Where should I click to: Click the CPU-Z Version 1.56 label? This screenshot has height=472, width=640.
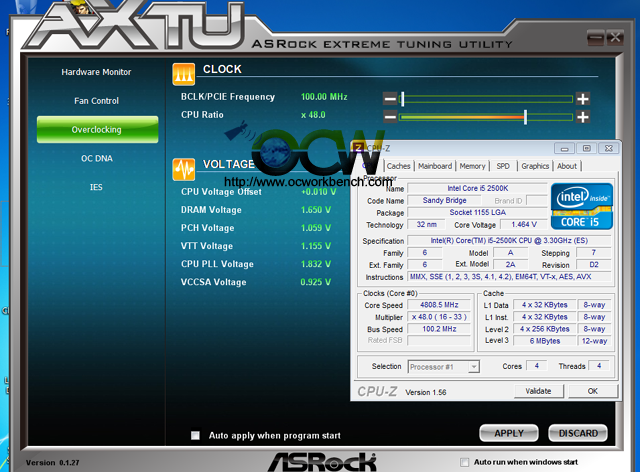(426, 392)
